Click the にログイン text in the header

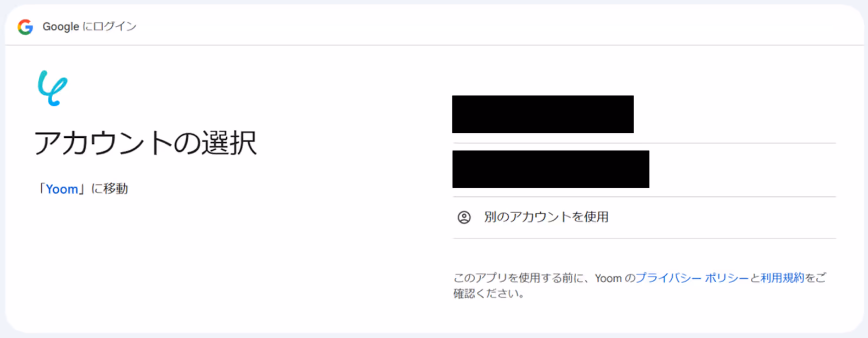pyautogui.click(x=110, y=27)
